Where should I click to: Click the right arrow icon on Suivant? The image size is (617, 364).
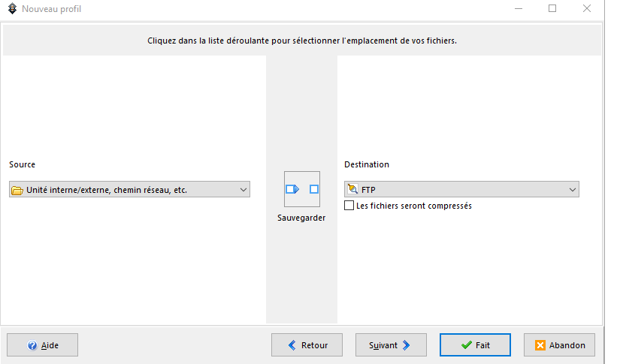(x=407, y=345)
